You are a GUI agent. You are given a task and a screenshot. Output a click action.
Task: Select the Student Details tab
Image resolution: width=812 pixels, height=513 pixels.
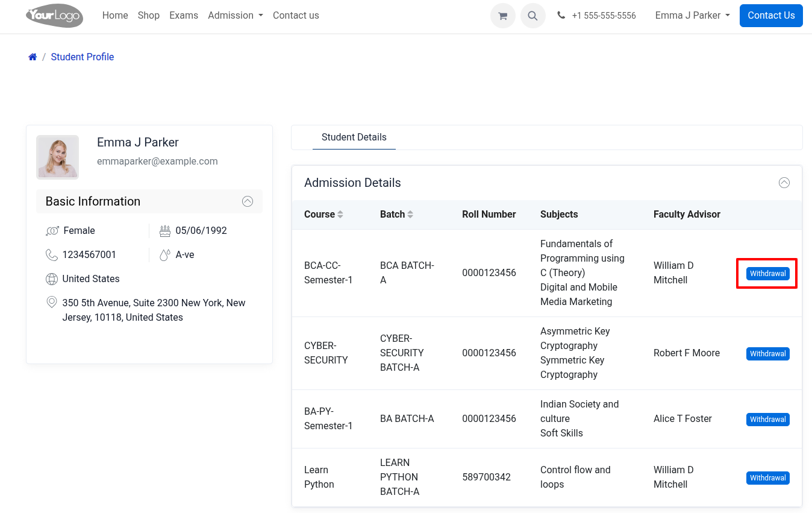354,137
